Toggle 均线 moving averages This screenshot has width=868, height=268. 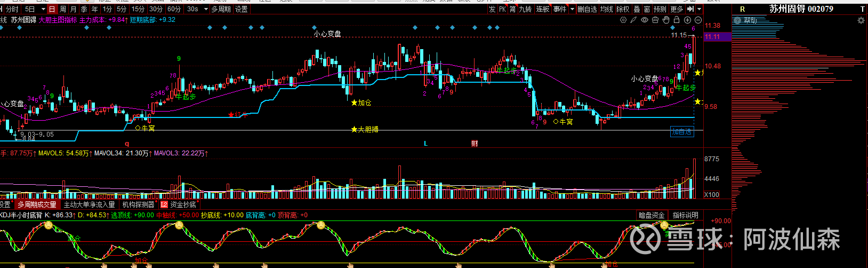click(x=607, y=9)
